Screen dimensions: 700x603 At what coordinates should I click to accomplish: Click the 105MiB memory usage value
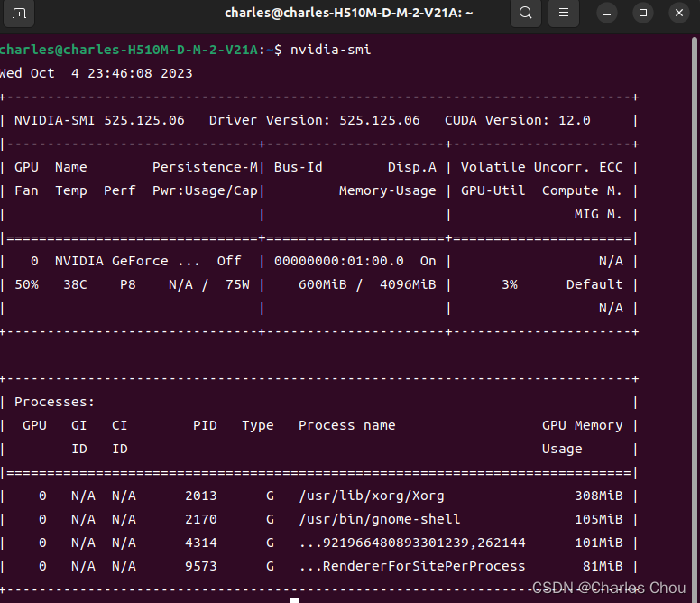point(599,519)
